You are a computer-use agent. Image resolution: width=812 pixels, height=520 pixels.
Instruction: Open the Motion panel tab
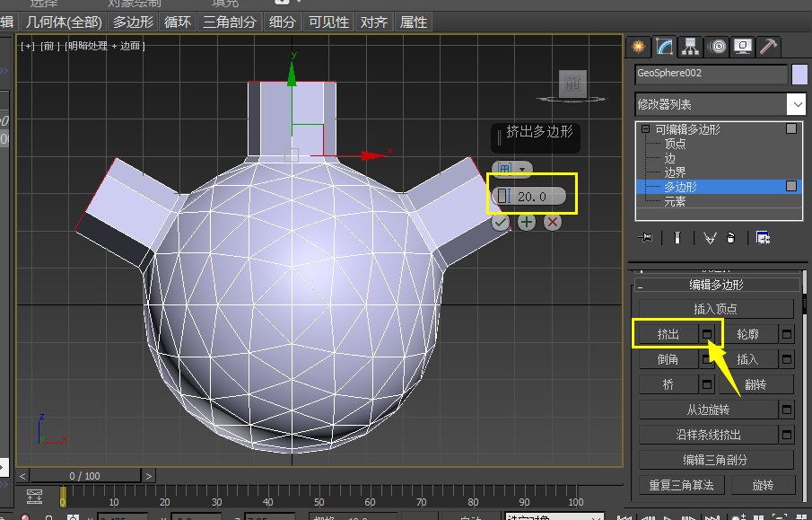pos(717,46)
